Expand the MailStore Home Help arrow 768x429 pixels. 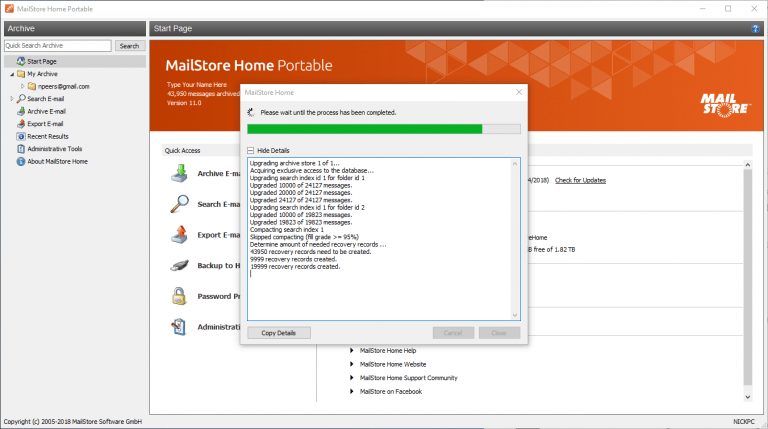(352, 351)
